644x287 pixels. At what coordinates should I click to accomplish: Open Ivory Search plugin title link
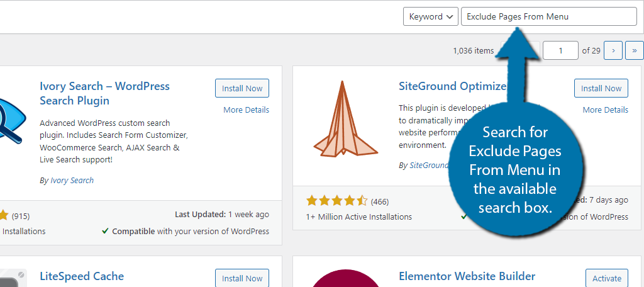pyautogui.click(x=105, y=93)
